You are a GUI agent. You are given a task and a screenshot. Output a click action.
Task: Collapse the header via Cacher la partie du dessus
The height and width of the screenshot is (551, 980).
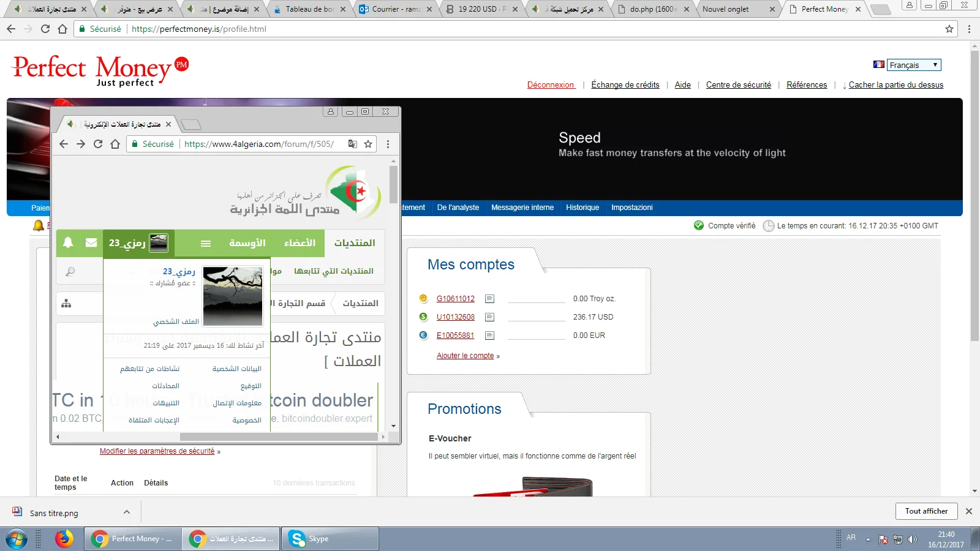[x=895, y=85]
